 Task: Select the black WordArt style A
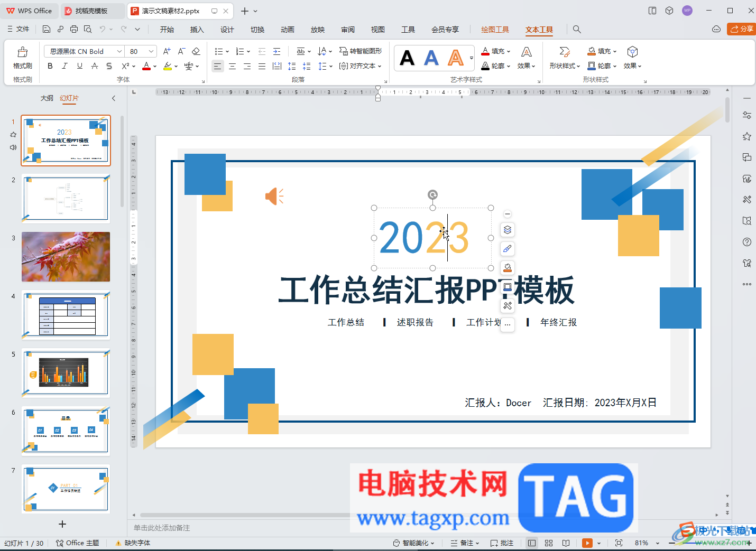[x=407, y=58]
